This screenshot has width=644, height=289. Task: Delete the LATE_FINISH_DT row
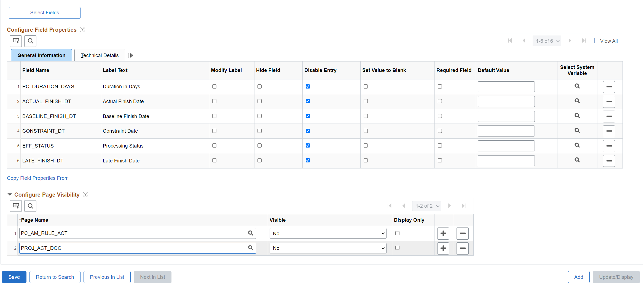point(609,161)
